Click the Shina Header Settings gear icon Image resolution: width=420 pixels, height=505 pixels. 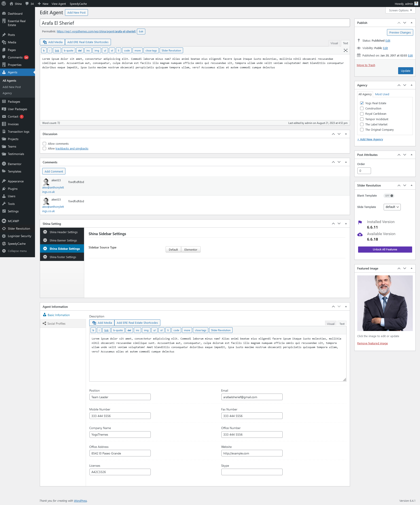(45, 232)
